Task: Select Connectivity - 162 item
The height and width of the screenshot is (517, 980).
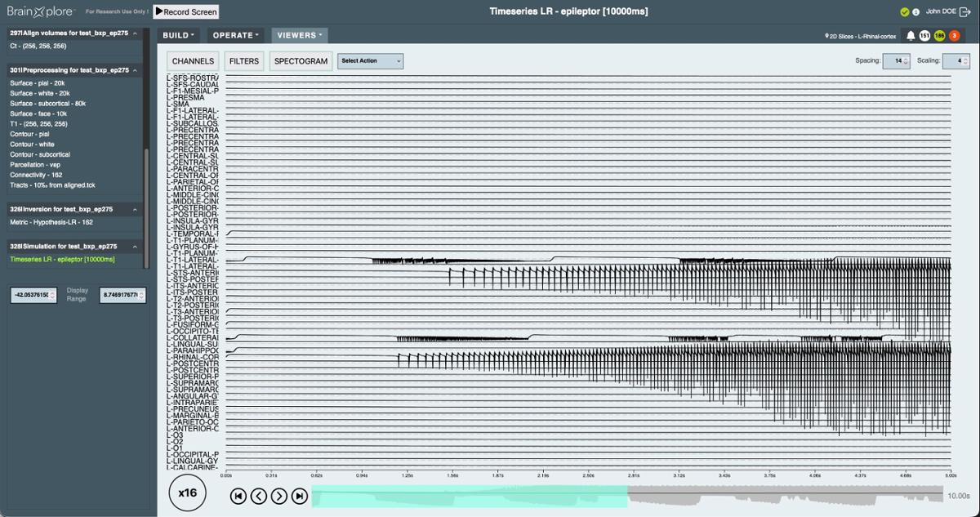Action: [x=36, y=175]
